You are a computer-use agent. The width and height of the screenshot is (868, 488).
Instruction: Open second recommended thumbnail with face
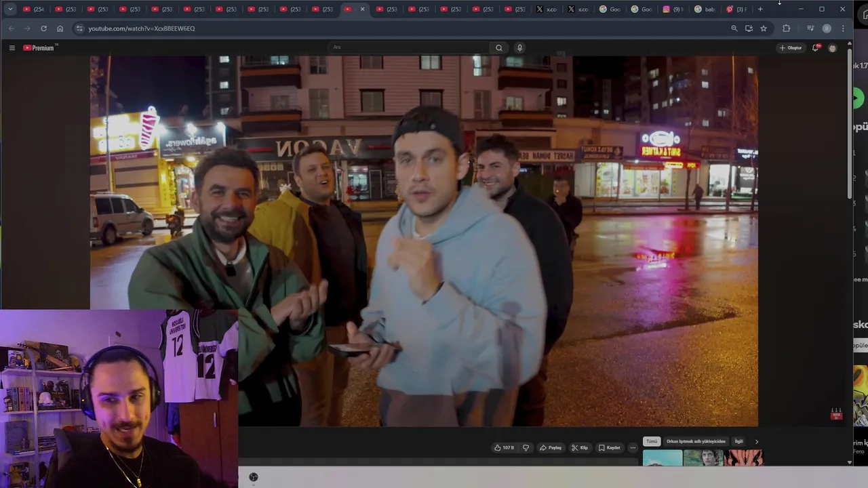click(x=703, y=458)
